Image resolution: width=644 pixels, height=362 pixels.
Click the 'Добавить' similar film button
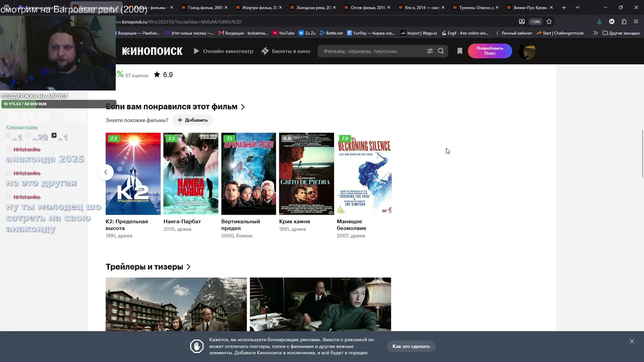[x=192, y=120]
